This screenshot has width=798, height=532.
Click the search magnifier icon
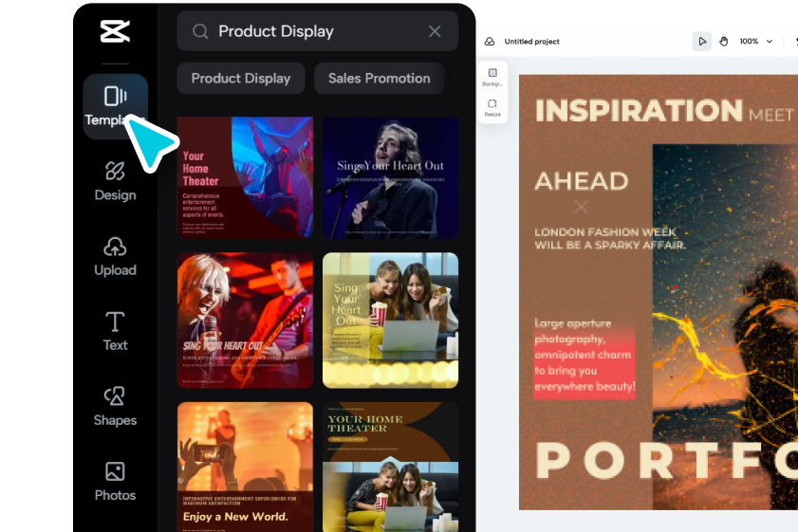pos(200,31)
